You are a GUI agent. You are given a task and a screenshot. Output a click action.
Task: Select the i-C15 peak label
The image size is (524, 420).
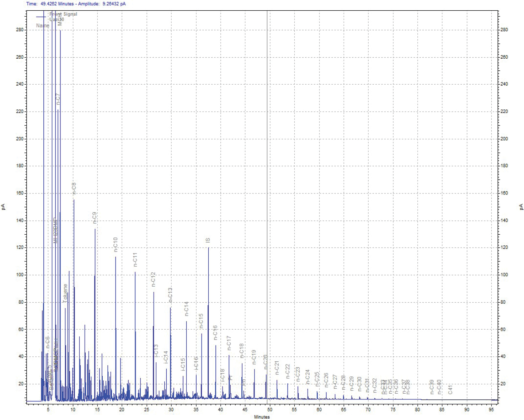183,365
